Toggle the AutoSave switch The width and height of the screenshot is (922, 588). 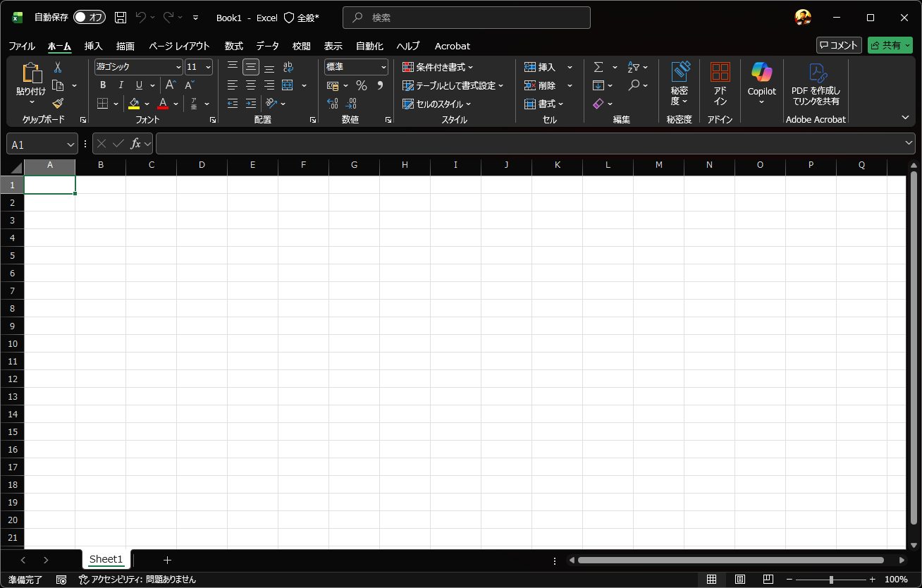89,18
